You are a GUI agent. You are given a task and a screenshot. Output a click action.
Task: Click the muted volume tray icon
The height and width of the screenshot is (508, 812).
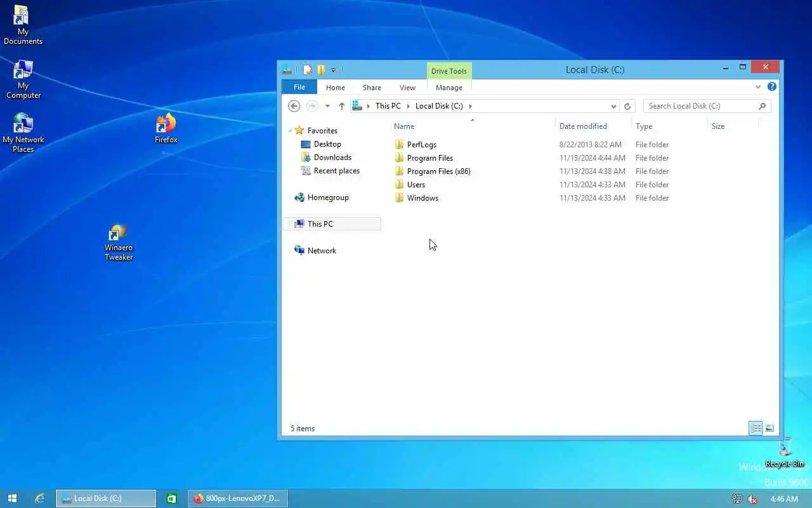pyautogui.click(x=752, y=499)
